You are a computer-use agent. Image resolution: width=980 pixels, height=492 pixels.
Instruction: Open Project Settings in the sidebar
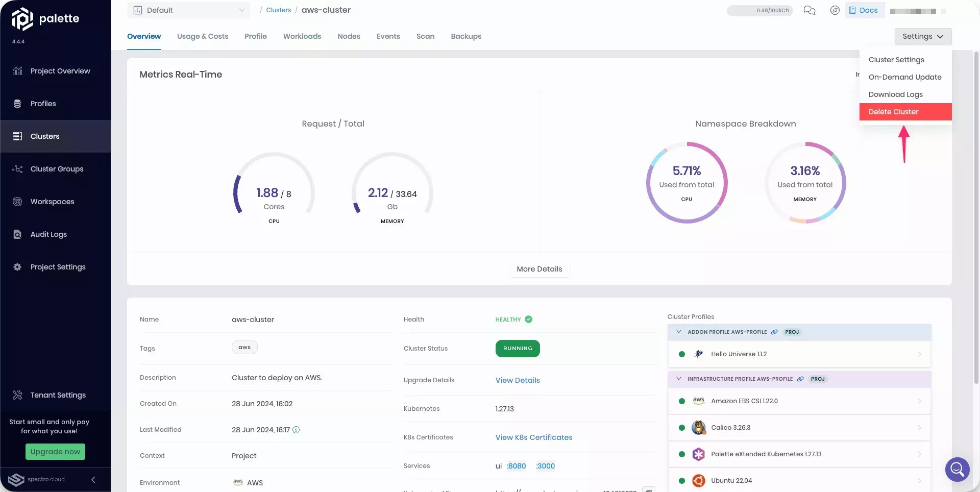[55, 267]
